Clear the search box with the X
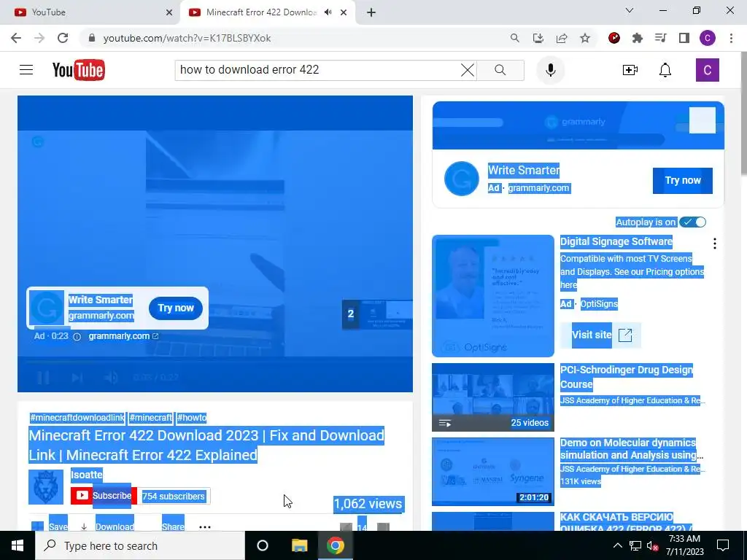The width and height of the screenshot is (747, 560). click(468, 70)
